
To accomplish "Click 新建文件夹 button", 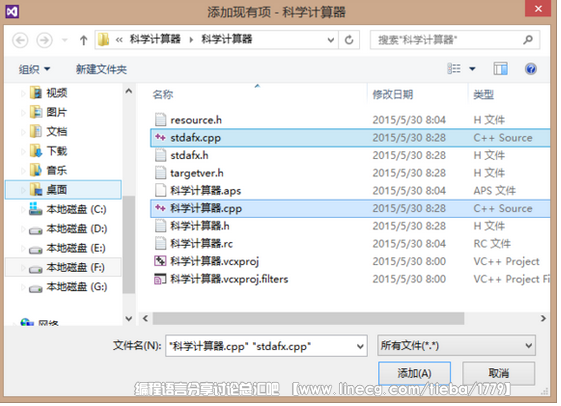I will (x=101, y=69).
